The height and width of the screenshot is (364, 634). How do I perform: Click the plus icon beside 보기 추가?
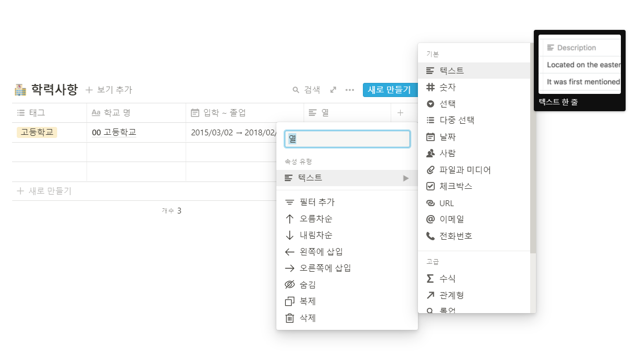[89, 90]
